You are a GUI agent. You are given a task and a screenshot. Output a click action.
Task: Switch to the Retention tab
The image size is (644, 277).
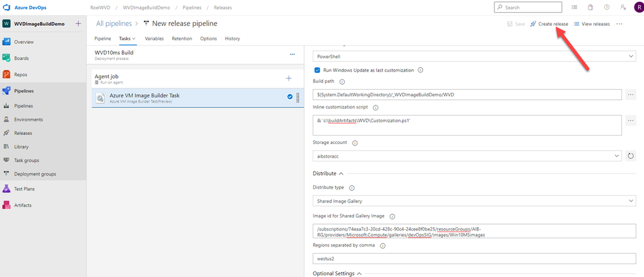(182, 39)
